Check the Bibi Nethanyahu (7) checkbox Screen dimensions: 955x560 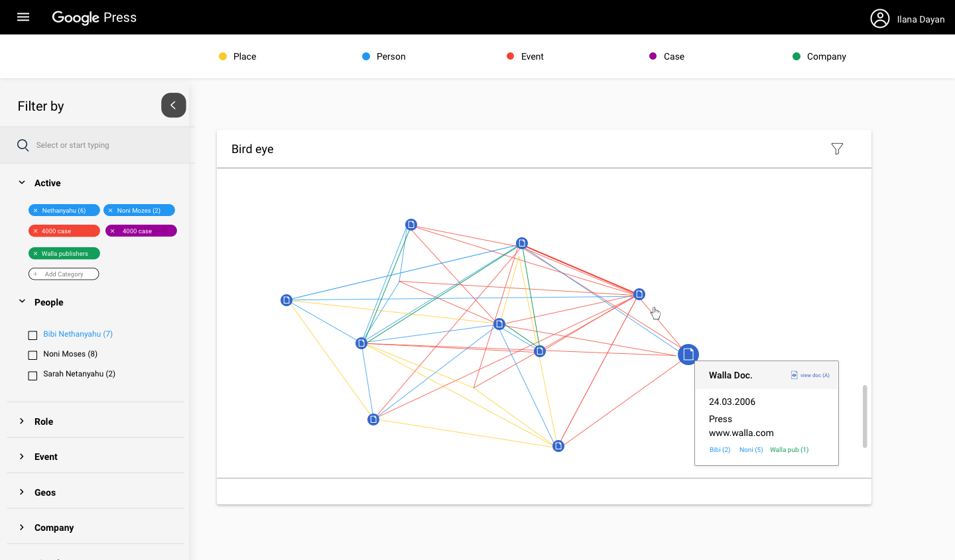point(32,335)
